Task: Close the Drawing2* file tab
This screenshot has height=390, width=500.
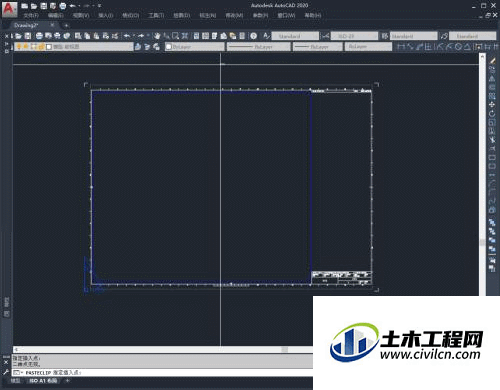Action: click(52, 25)
